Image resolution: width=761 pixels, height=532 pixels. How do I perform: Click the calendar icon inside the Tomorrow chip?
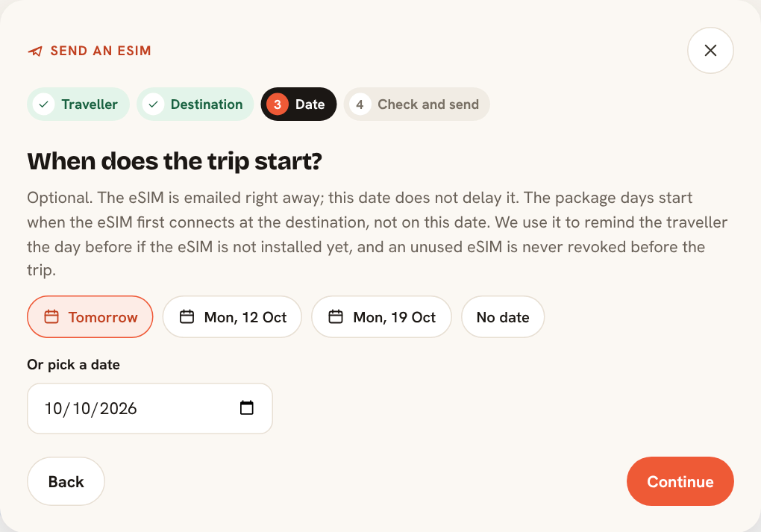pyautogui.click(x=51, y=317)
